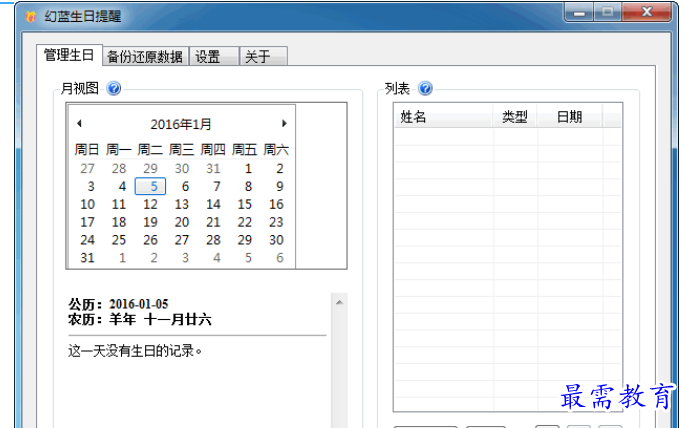Viewport: 682px width, 428px height.
Task: Select January 26 in the calendar
Action: coord(150,240)
